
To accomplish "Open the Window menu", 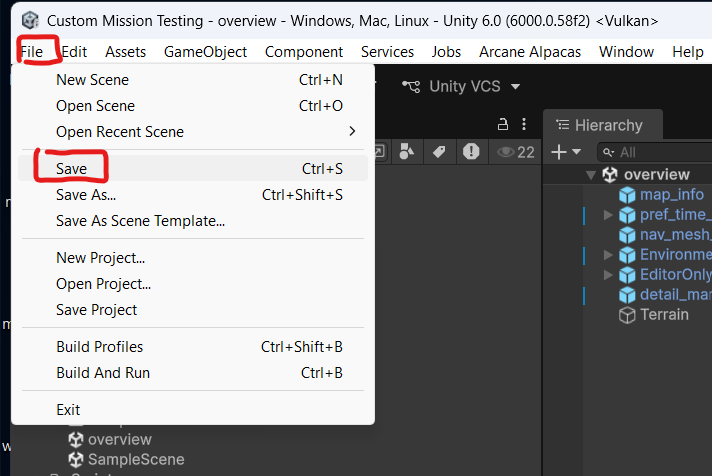I will coord(626,52).
